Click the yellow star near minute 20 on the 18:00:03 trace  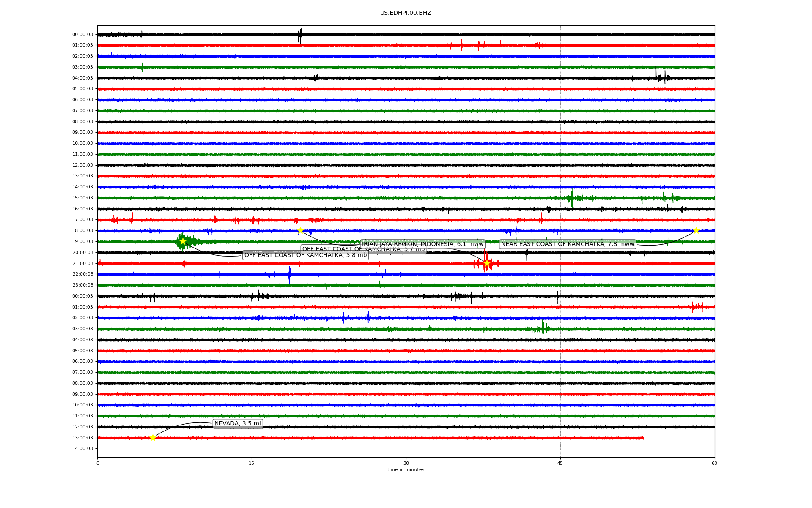(300, 230)
